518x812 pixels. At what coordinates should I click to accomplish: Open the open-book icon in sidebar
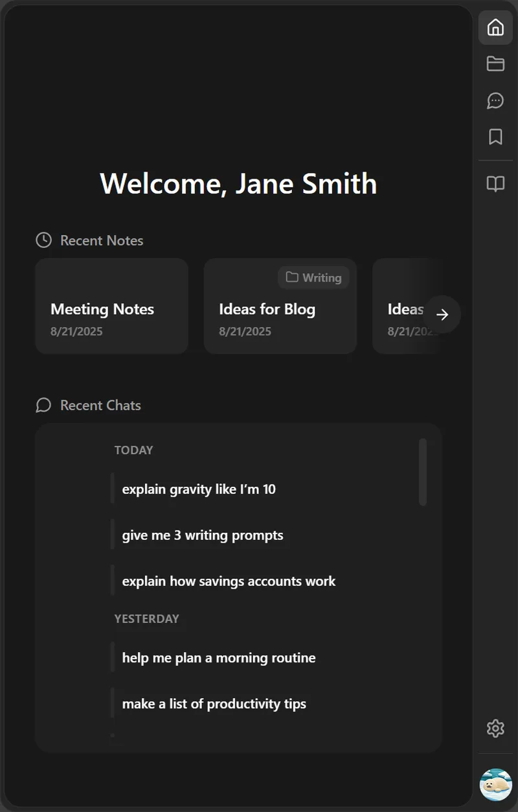tap(495, 184)
